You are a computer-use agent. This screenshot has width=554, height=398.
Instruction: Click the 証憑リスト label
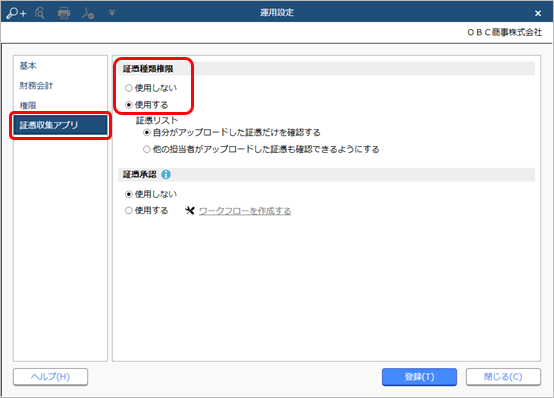157,120
